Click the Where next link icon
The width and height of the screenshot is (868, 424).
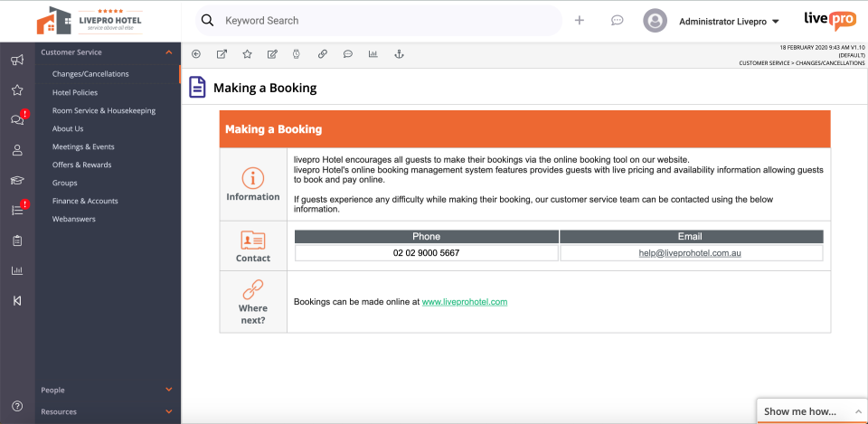tap(253, 289)
